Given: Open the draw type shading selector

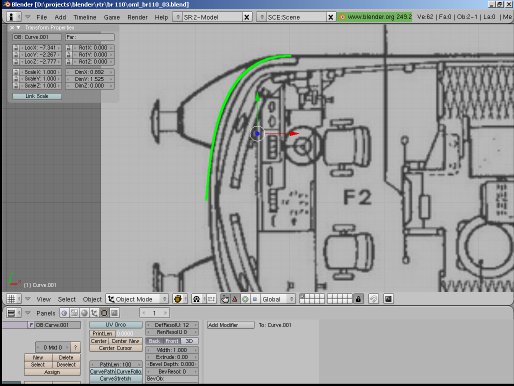Looking at the screenshot, I should [178, 299].
